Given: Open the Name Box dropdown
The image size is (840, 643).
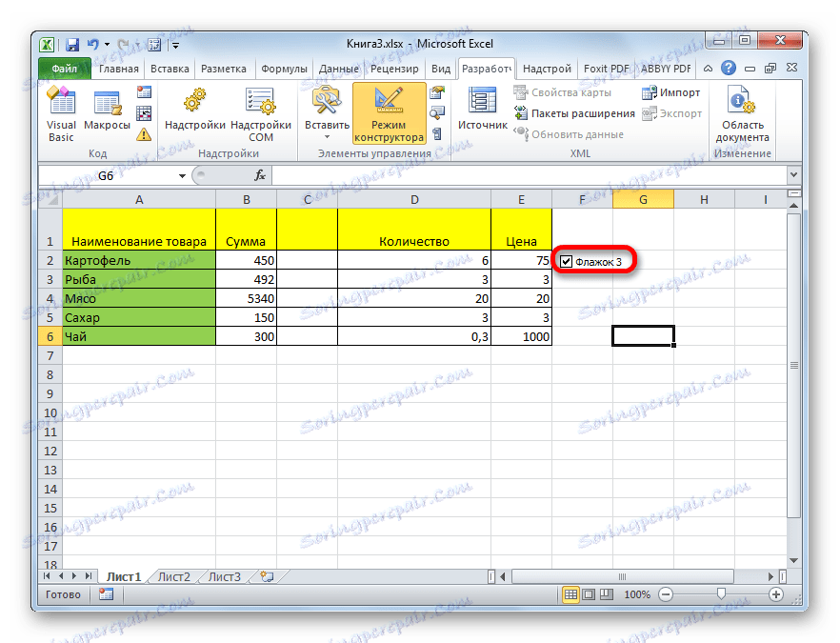Looking at the screenshot, I should click(x=181, y=175).
